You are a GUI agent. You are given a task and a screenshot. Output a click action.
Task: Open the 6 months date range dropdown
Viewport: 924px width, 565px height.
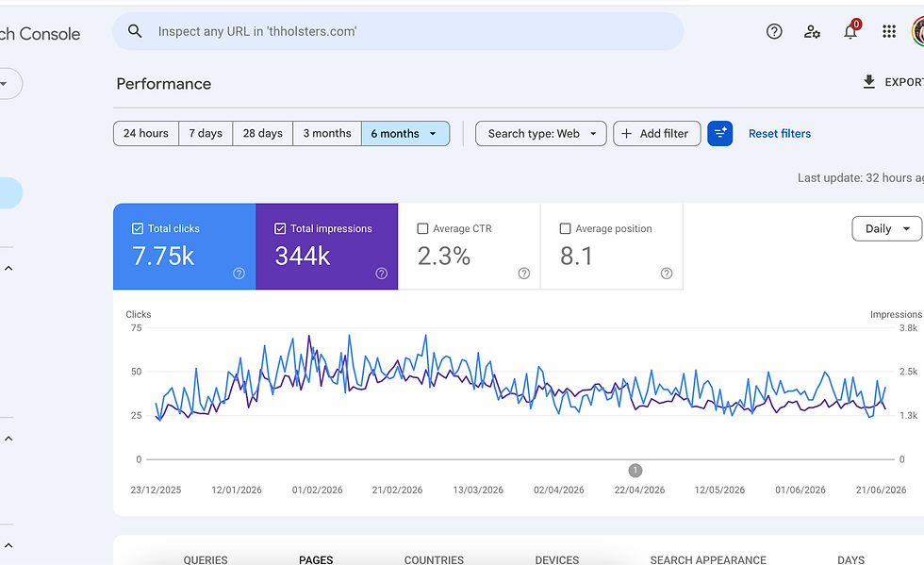[405, 133]
